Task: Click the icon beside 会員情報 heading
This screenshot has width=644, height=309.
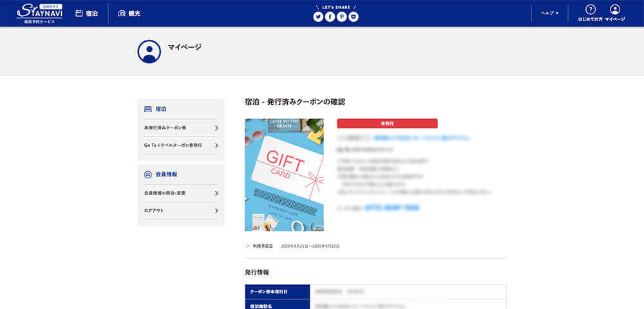Action: [148, 174]
